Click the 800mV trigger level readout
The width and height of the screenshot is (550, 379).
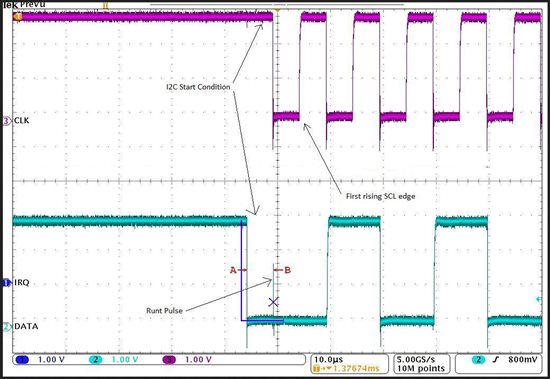[x=522, y=360]
